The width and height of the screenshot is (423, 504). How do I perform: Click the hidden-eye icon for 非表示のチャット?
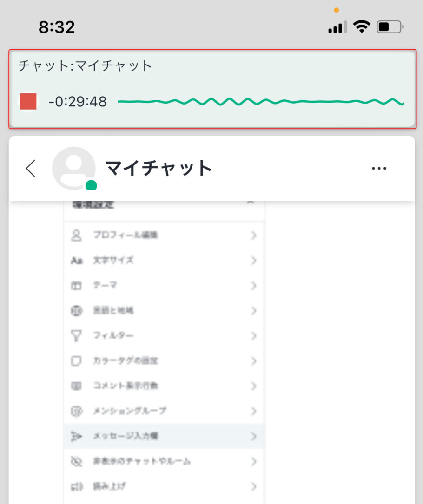(x=76, y=461)
